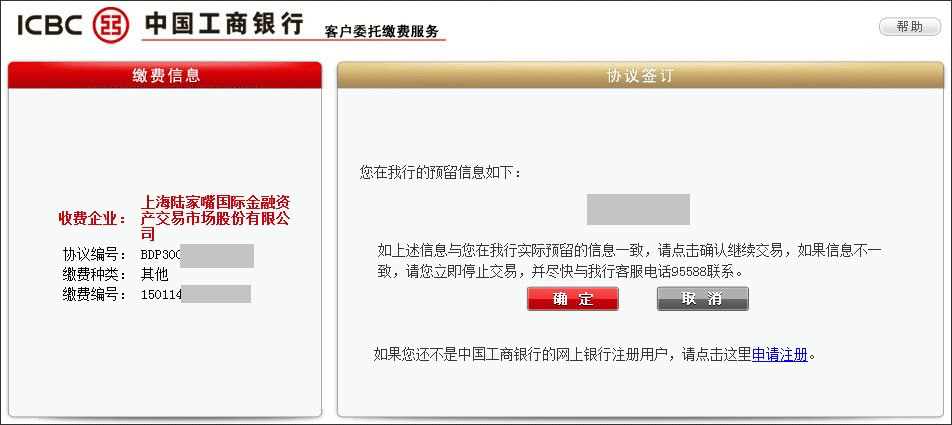
Task: Click the 缴费编号 label
Action: tap(93, 295)
